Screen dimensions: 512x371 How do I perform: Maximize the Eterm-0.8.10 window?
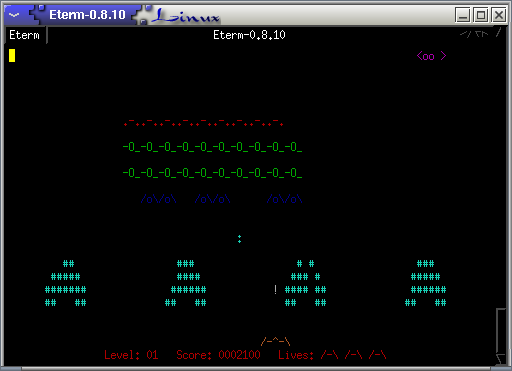[481, 15]
